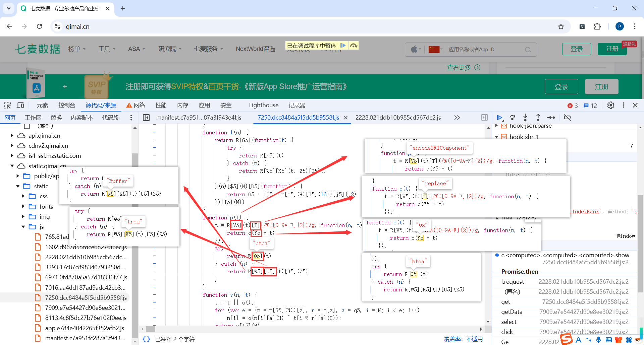
Task: Open DevTools customize three-dot menu
Action: tap(624, 105)
